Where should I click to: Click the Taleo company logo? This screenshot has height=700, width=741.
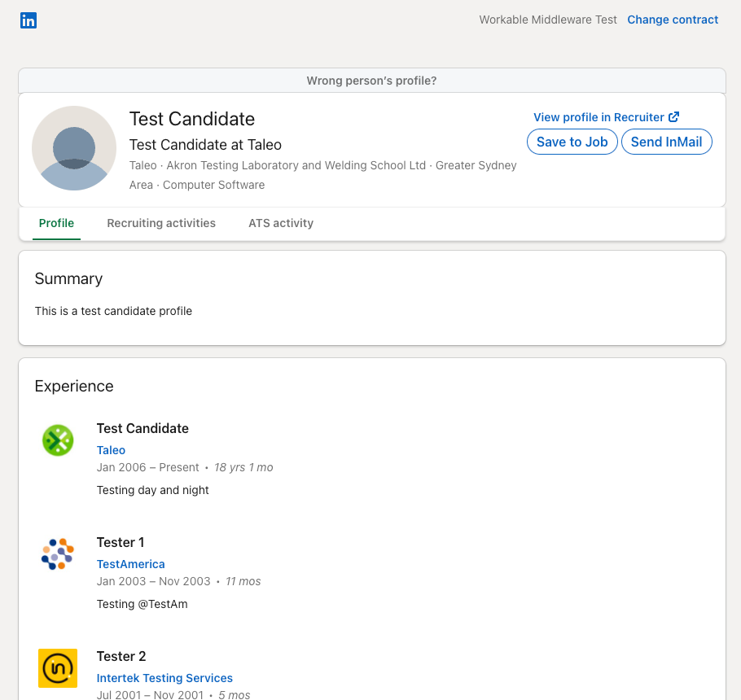[x=58, y=440]
